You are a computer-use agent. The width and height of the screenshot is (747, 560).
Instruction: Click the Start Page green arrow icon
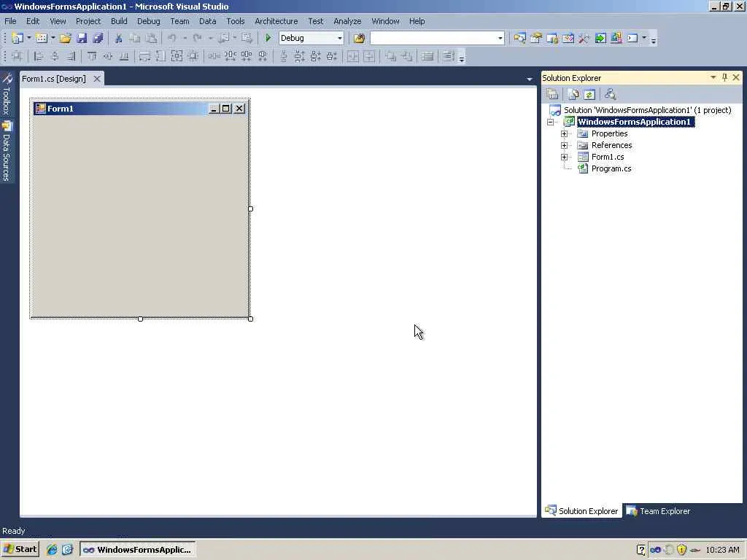600,38
